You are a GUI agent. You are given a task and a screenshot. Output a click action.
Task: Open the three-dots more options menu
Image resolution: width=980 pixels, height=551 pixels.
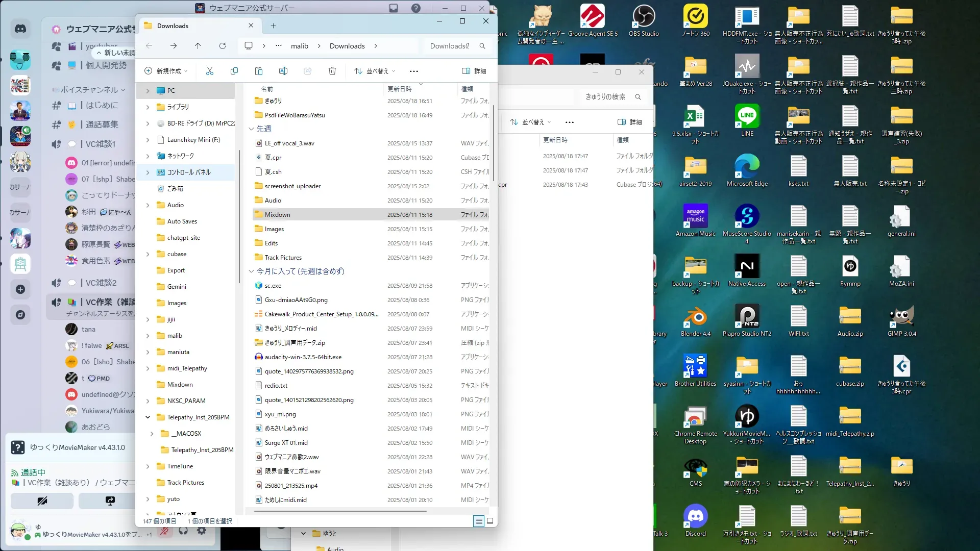click(414, 71)
